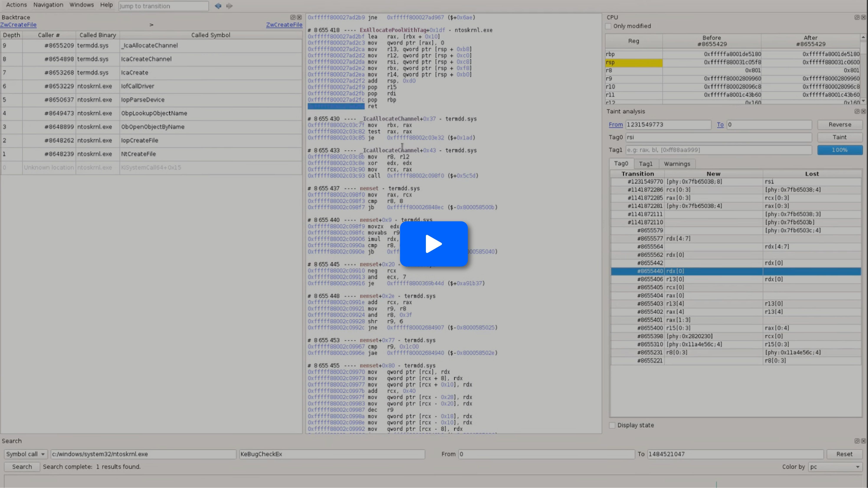
Task: Click the ZwCreateFile link on the left
Action: click(18, 24)
